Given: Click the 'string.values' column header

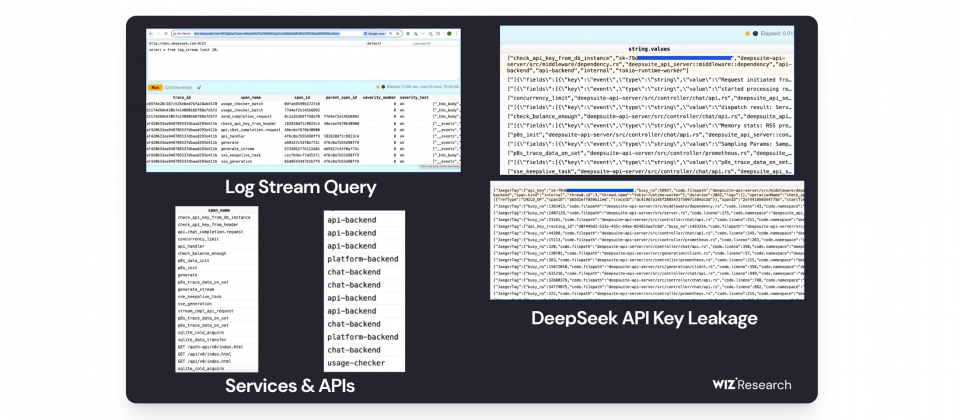Looking at the screenshot, I should click(x=649, y=48).
